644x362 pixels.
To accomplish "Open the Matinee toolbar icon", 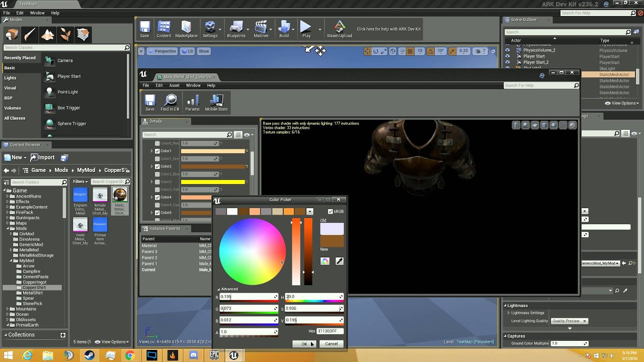I will click(261, 29).
